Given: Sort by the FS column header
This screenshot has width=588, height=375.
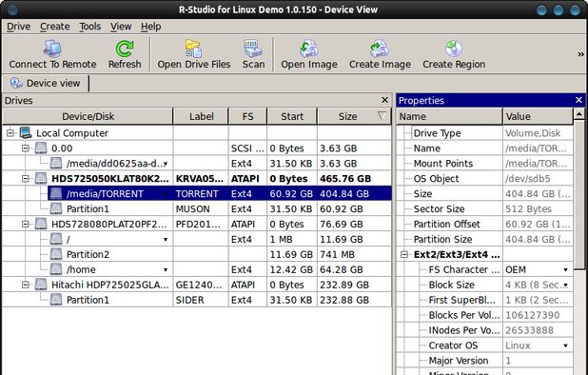Looking at the screenshot, I should 248,116.
